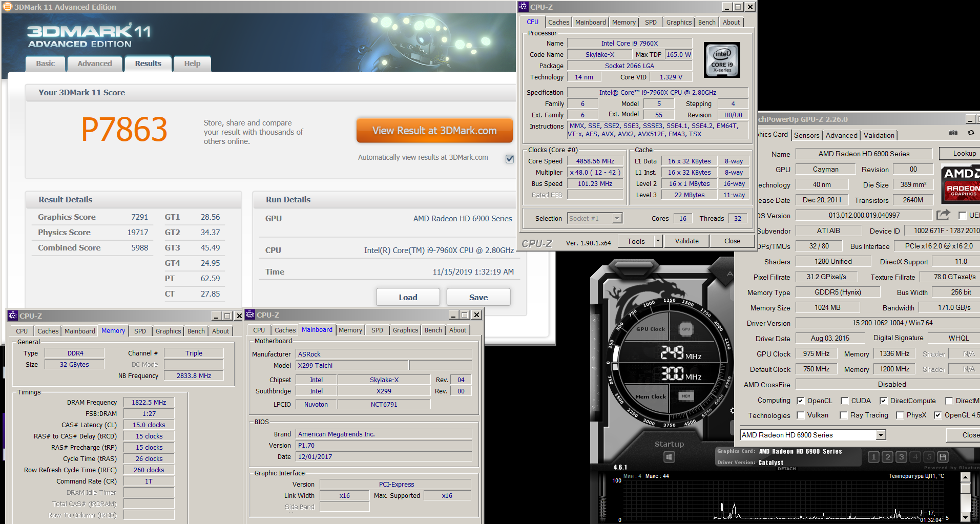The height and width of the screenshot is (524, 980).
Task: Click the Intel Core i9 logo in CPU-Z
Action: [x=722, y=60]
